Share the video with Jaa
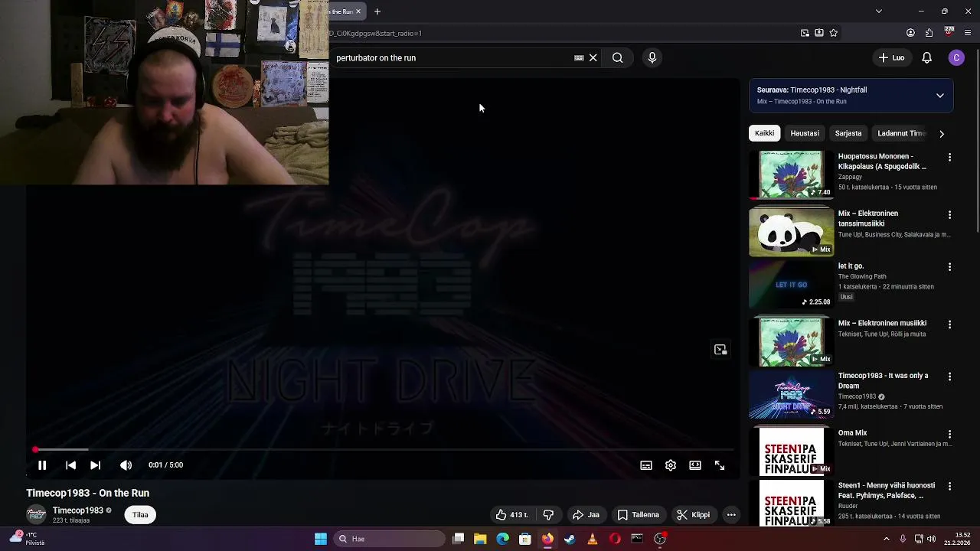Image resolution: width=980 pixels, height=551 pixels. click(586, 515)
